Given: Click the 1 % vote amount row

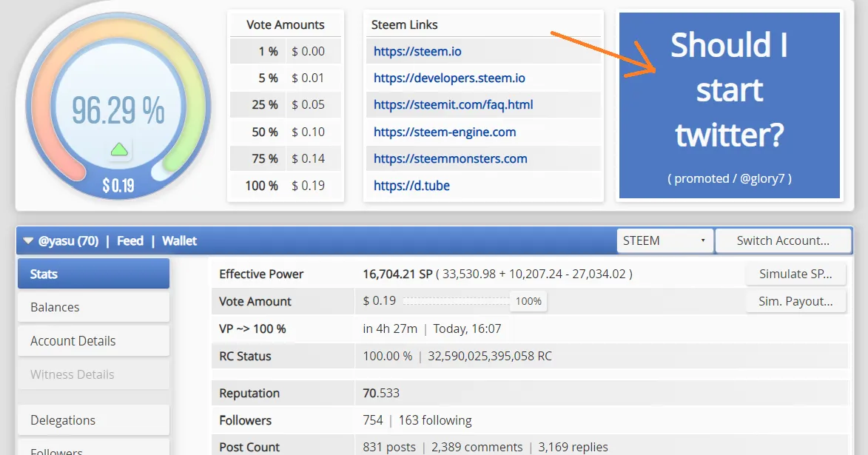Looking at the screenshot, I should coord(286,52).
